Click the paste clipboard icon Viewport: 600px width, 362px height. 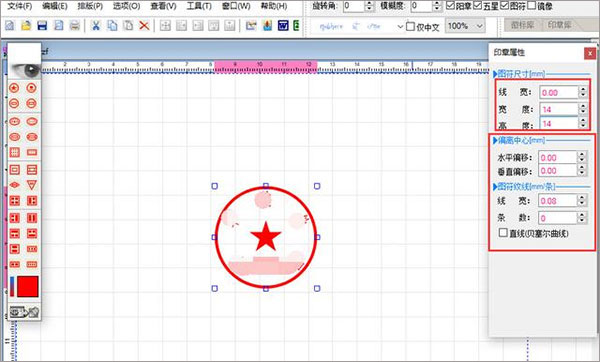(128, 26)
